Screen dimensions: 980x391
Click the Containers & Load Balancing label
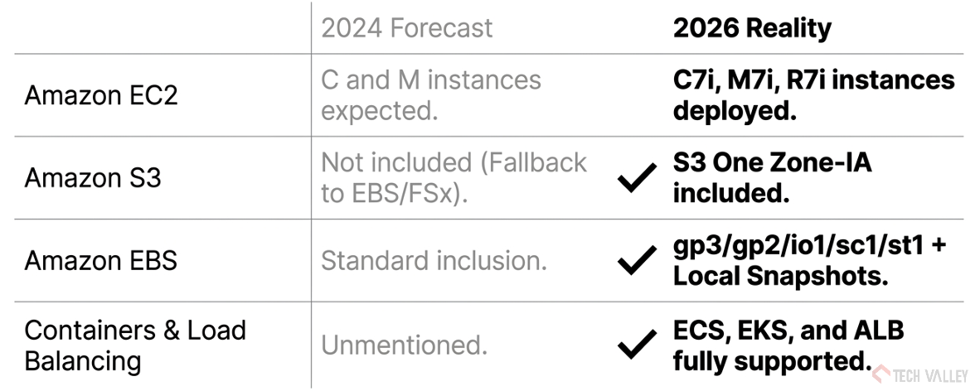135,345
